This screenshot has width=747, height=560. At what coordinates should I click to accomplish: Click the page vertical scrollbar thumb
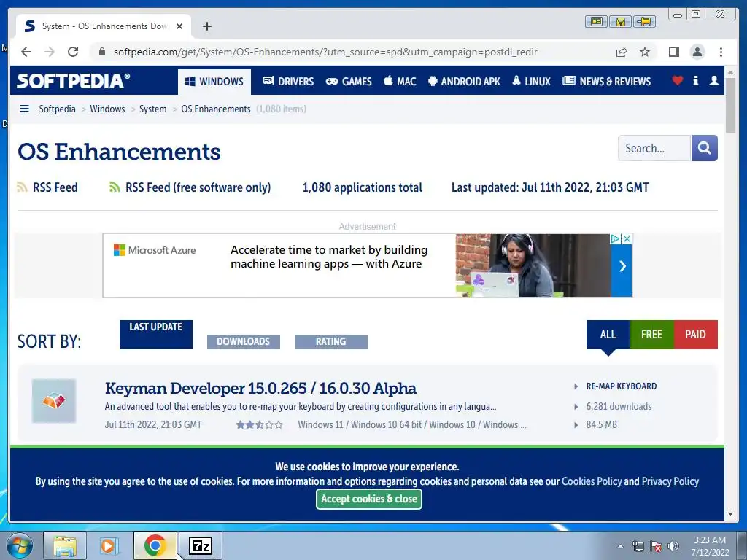(x=730, y=105)
